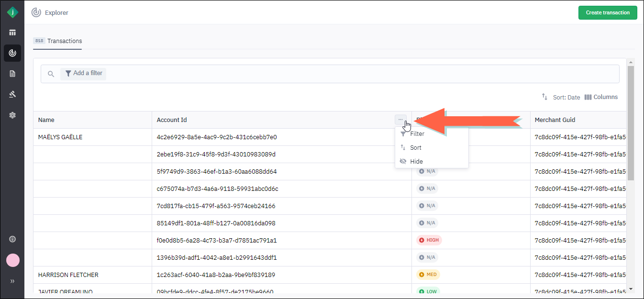The image size is (644, 299).
Task: Click the info circle icon in sidebar
Action: coord(12,239)
